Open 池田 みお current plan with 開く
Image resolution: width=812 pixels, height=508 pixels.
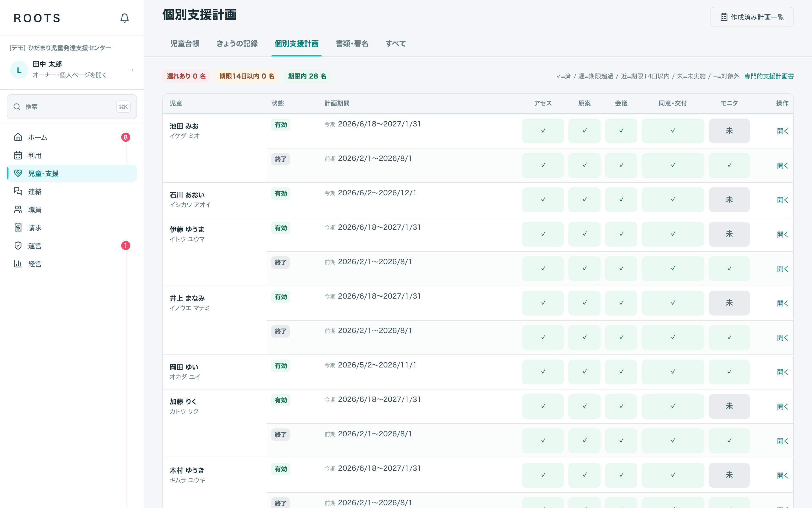click(x=782, y=131)
